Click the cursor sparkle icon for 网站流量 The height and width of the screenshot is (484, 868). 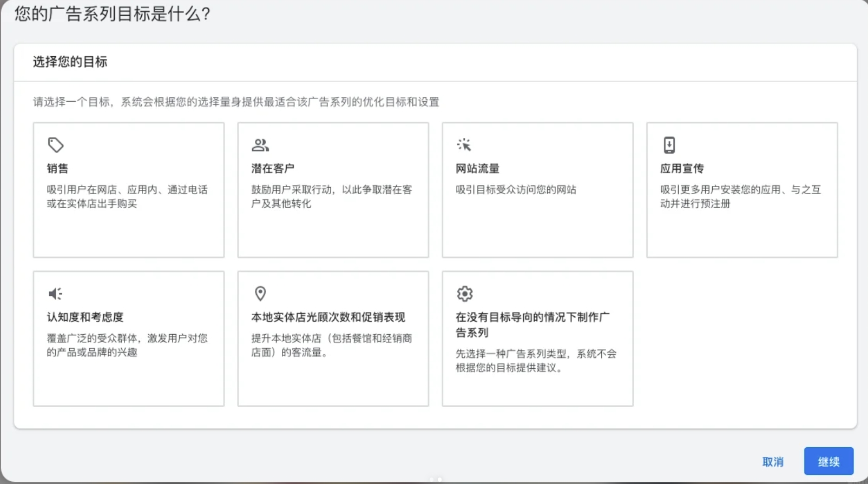[x=464, y=145]
